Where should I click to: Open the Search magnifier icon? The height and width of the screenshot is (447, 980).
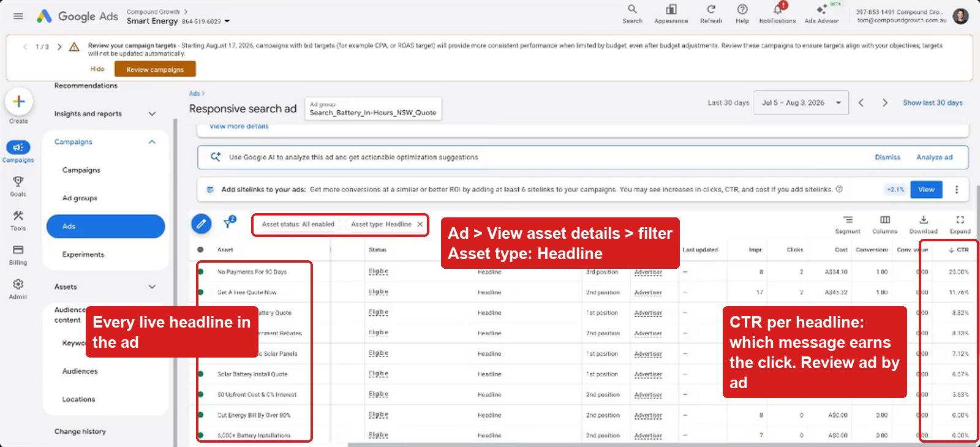pyautogui.click(x=632, y=9)
